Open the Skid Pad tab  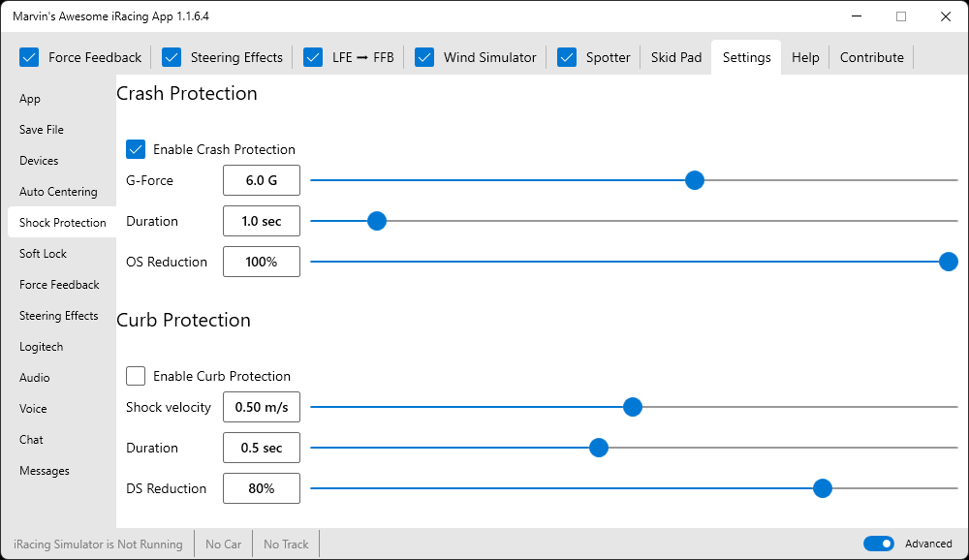pyautogui.click(x=675, y=57)
